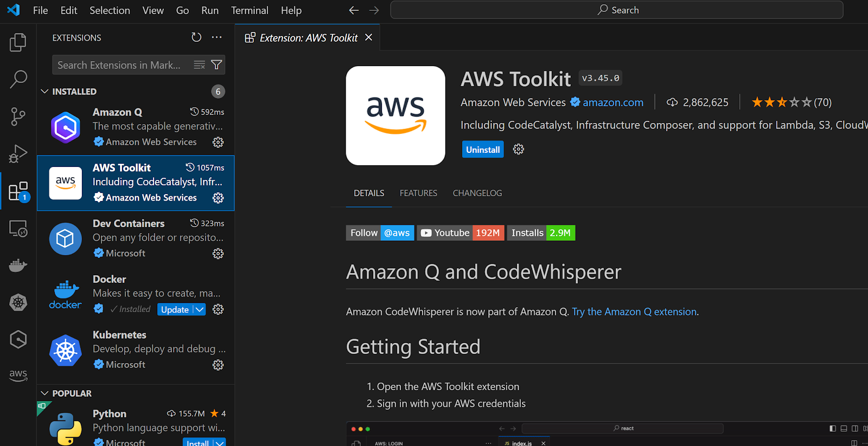Manage AWS Toolkit gear in list

[x=218, y=198]
